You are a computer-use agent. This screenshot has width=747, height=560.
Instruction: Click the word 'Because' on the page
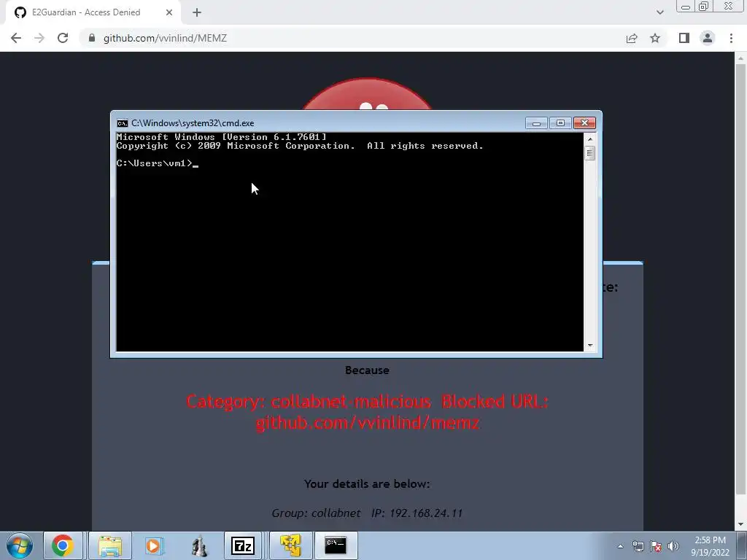pyautogui.click(x=367, y=370)
